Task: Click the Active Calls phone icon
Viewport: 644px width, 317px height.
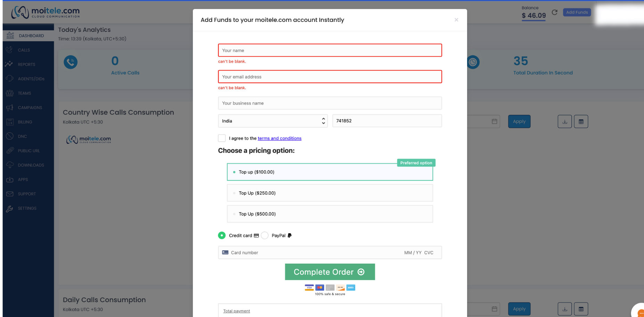Action: click(x=71, y=62)
